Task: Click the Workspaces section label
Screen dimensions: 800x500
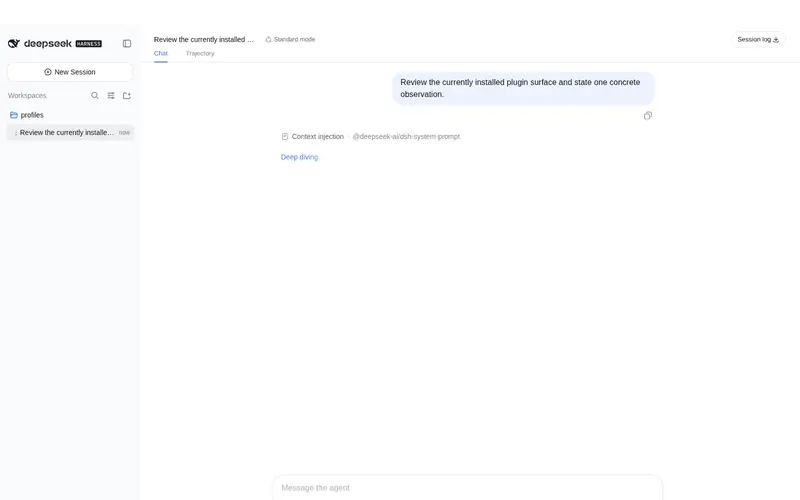Action: 27,95
